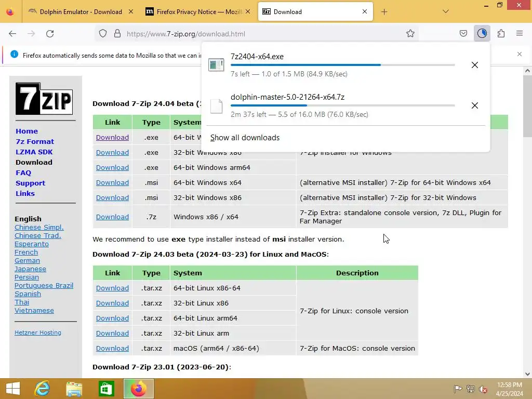Reload the current page
The height and width of the screenshot is (399, 532).
(x=50, y=34)
